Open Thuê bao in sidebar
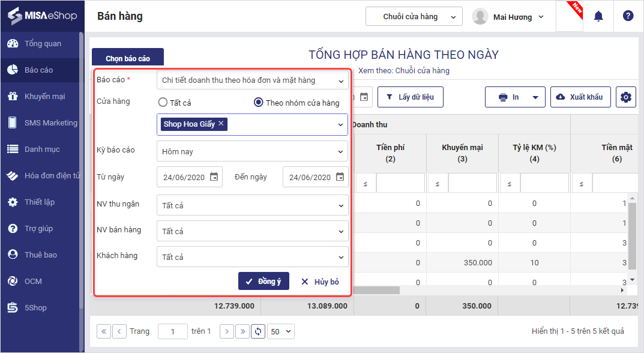Screen dimensions: 644x353 [x=41, y=255]
